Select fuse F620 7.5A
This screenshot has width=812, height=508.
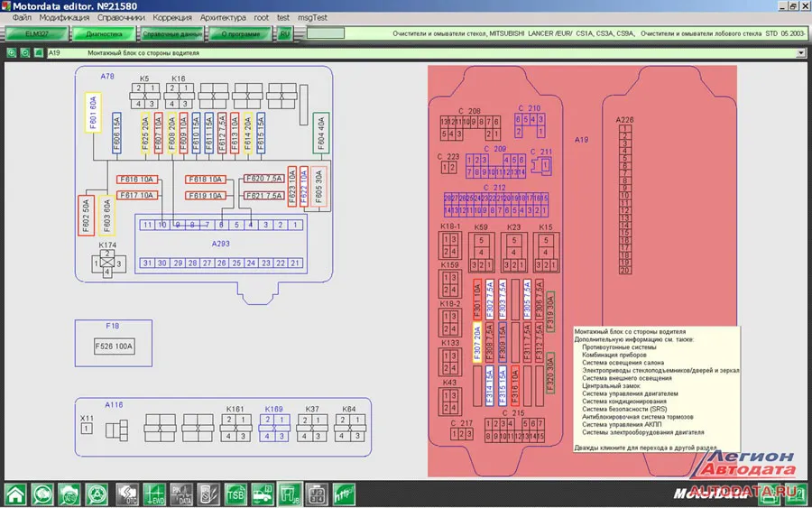click(264, 179)
